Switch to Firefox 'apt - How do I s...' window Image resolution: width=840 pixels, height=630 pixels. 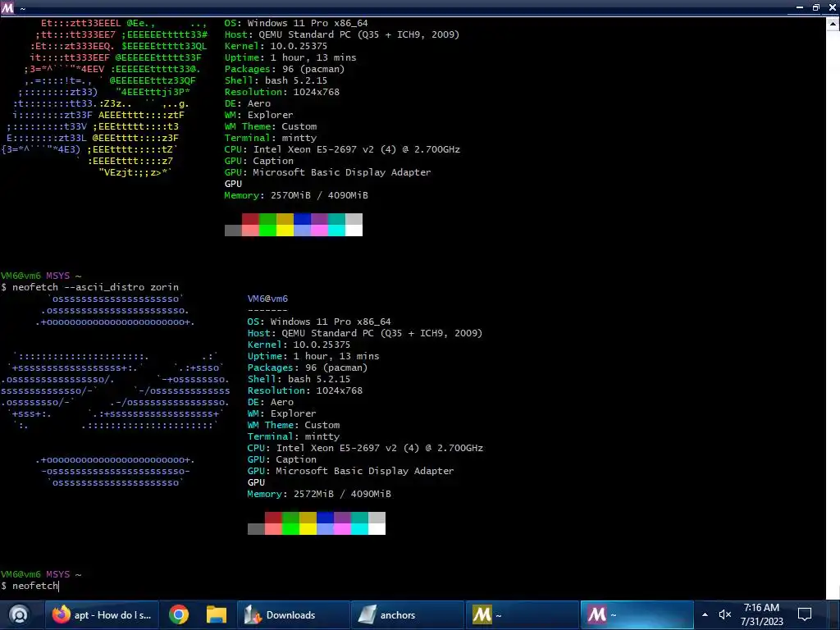click(102, 615)
